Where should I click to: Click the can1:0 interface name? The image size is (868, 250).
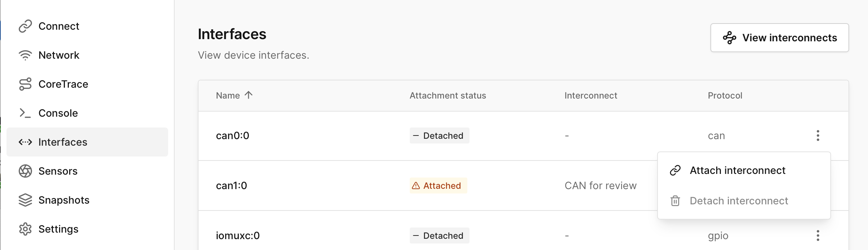231,186
